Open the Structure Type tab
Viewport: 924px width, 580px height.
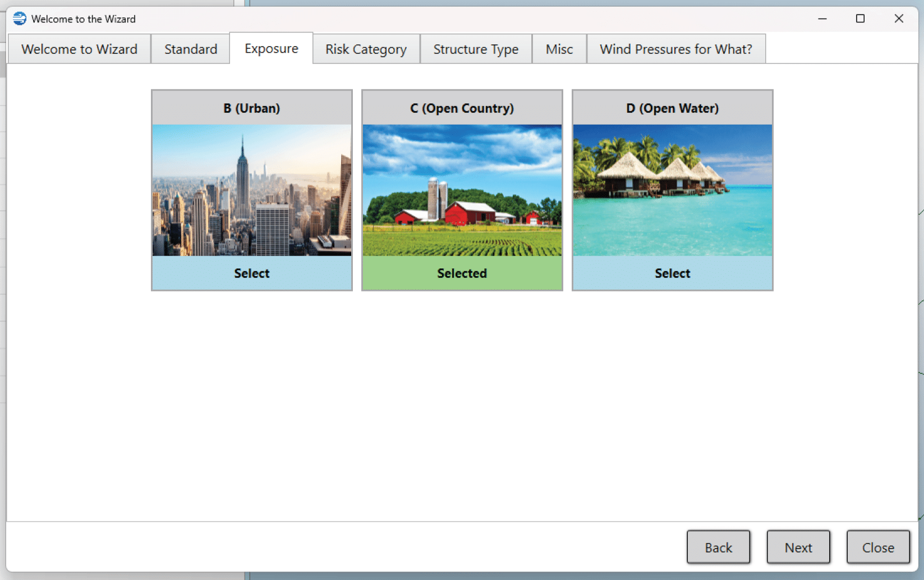coord(475,49)
